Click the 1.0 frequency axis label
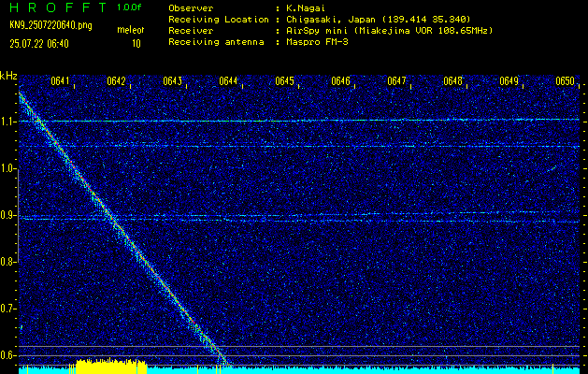588x374 pixels. [x=7, y=168]
